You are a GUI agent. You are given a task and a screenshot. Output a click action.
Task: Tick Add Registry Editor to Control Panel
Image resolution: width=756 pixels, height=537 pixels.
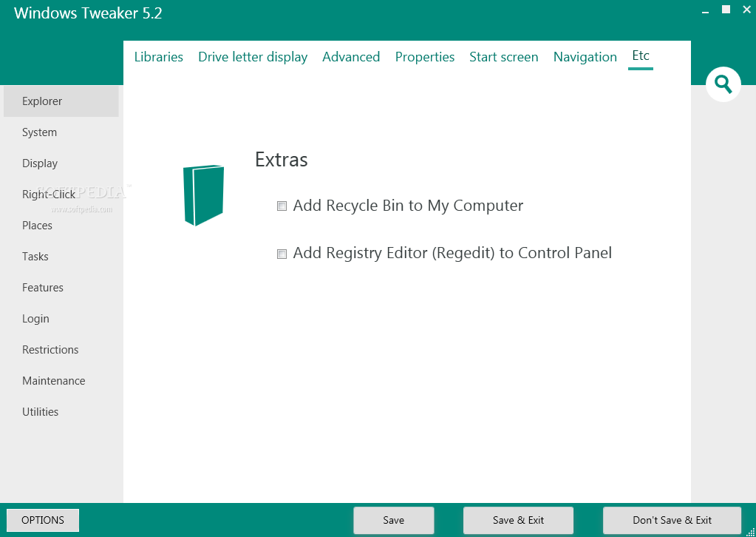[282, 254]
